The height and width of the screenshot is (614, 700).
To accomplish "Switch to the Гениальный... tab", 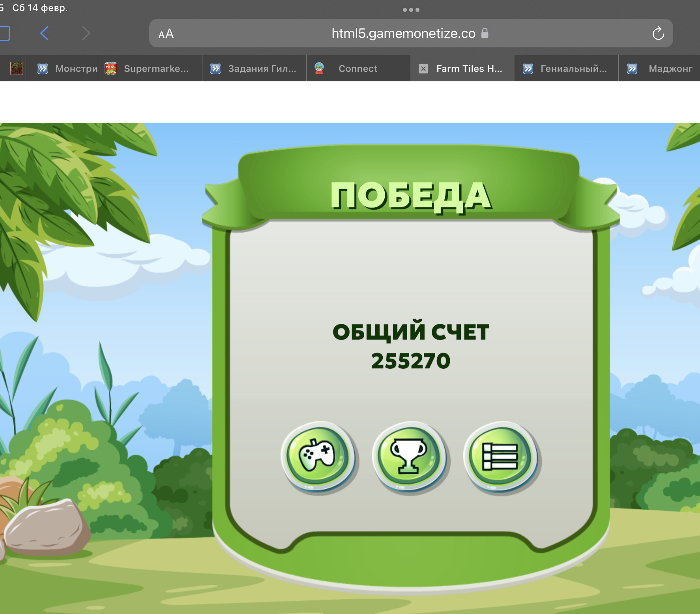I will 567,68.
